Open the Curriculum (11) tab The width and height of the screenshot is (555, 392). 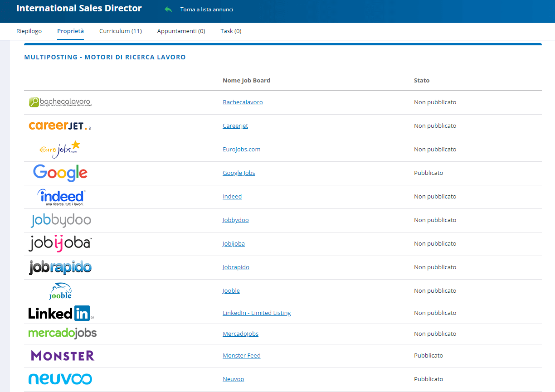tap(121, 31)
